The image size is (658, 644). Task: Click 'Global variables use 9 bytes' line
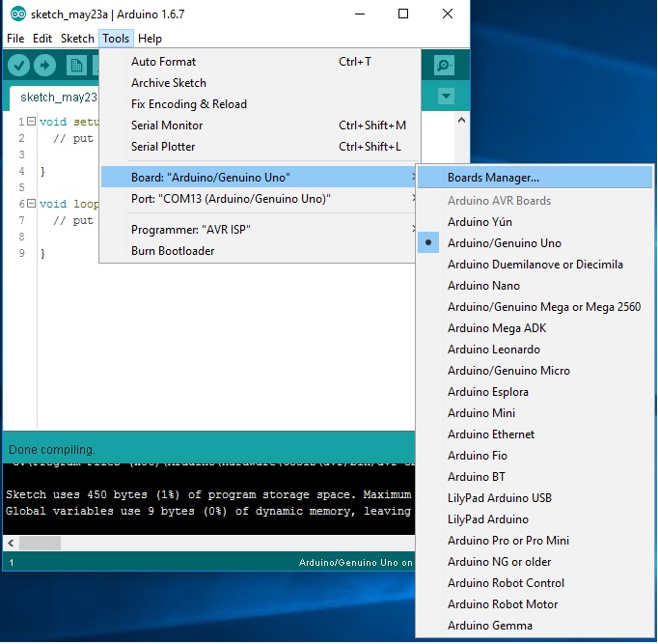pyautogui.click(x=208, y=511)
